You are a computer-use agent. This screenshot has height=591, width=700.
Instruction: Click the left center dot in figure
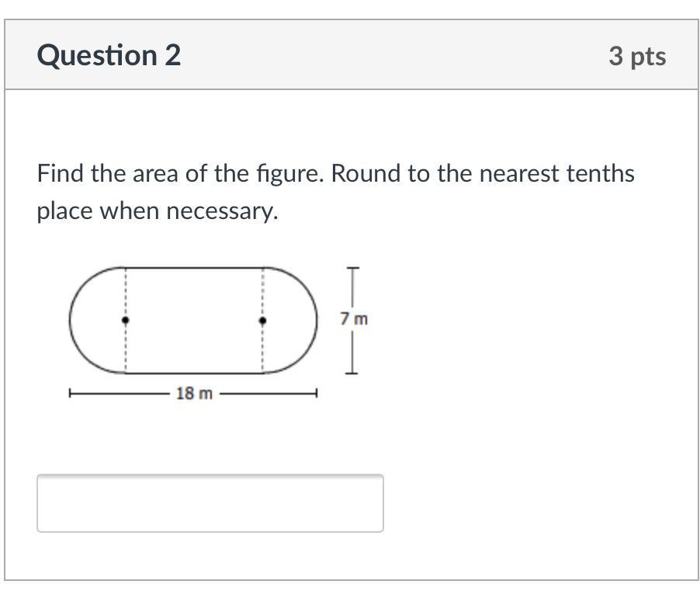(126, 320)
